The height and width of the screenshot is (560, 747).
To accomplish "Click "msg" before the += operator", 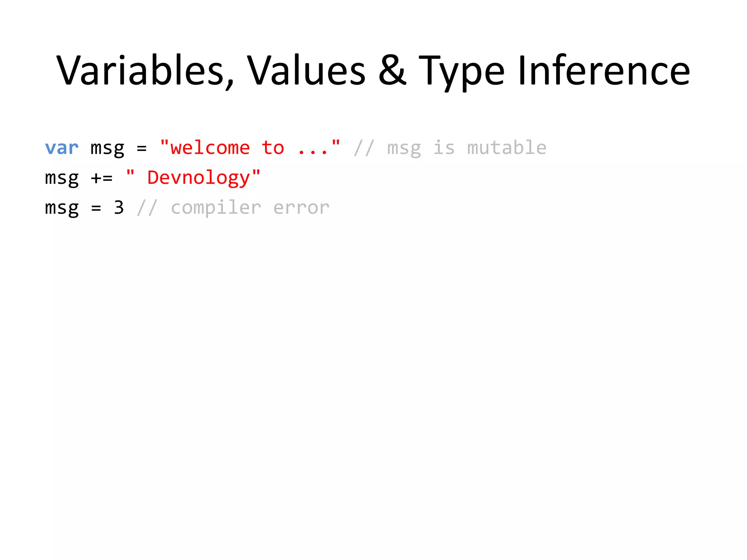I will [62, 179].
